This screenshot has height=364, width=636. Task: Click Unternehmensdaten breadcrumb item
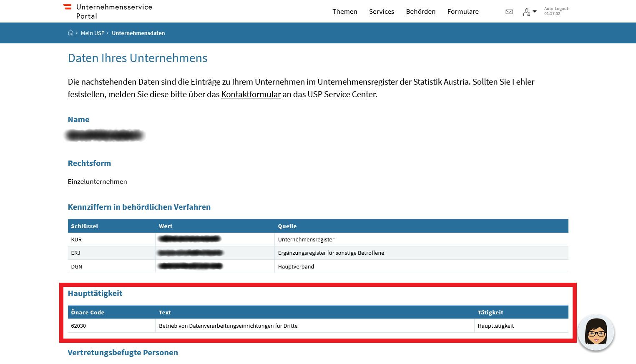click(138, 33)
